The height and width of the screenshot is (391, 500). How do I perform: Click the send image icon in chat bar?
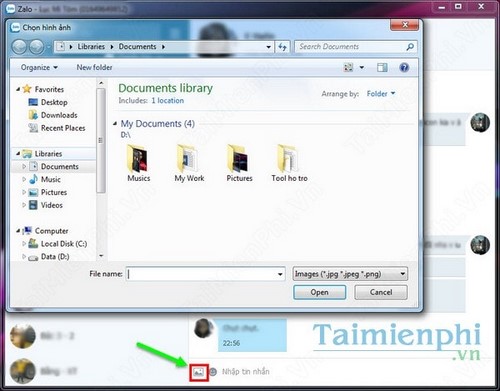point(199,372)
